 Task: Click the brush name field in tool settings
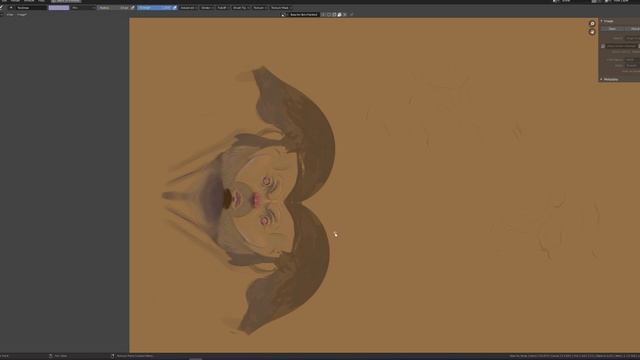click(x=31, y=8)
